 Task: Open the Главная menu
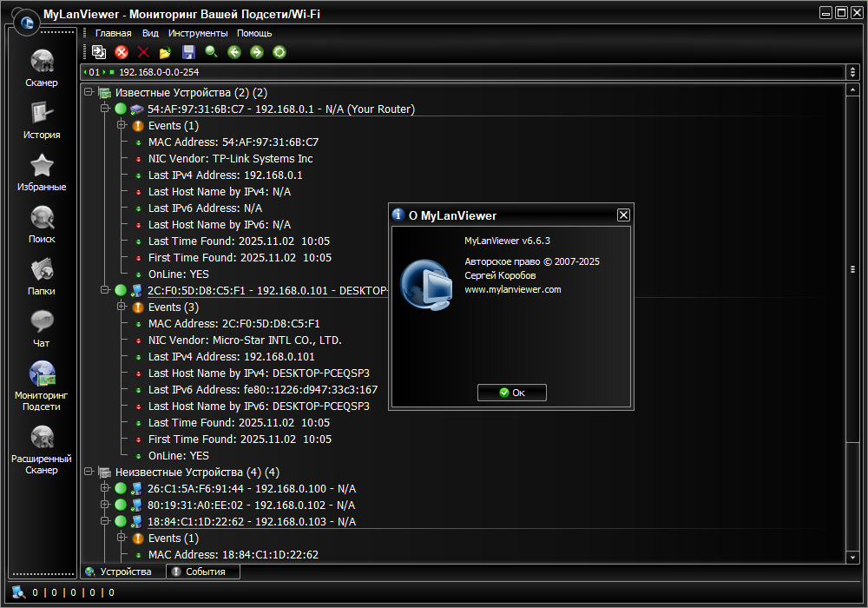click(x=114, y=33)
